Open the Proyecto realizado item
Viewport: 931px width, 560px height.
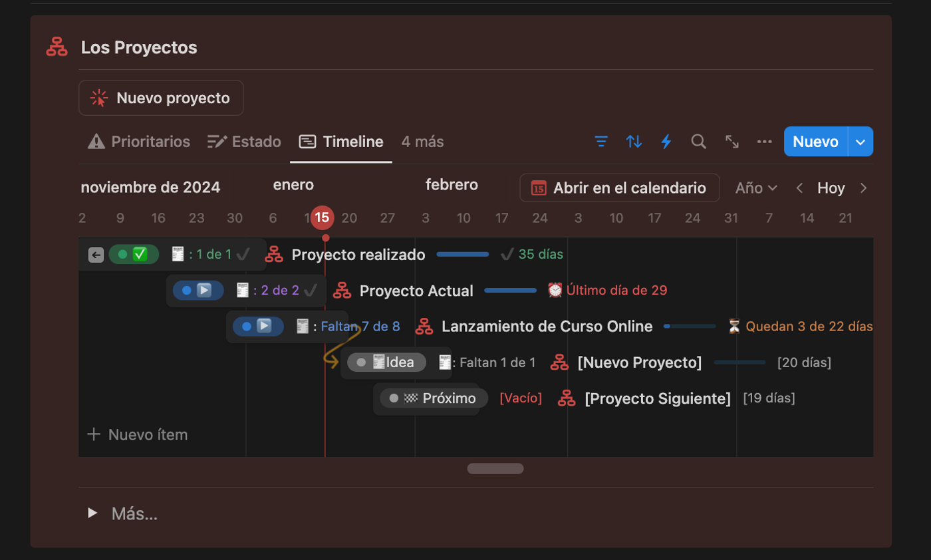[358, 254]
